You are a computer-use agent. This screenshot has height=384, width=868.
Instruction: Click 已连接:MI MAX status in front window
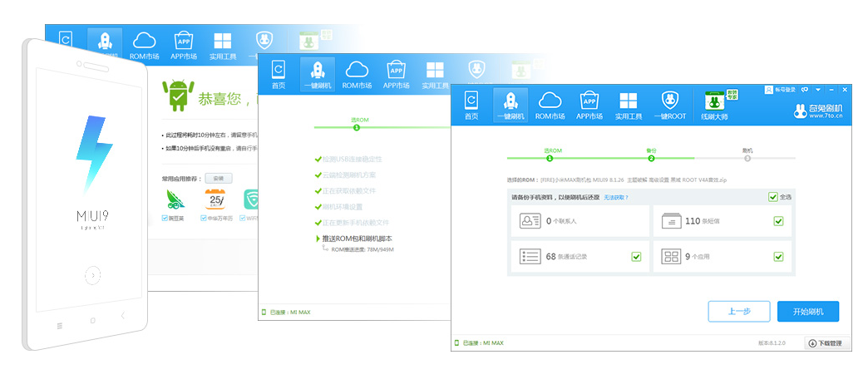point(480,343)
